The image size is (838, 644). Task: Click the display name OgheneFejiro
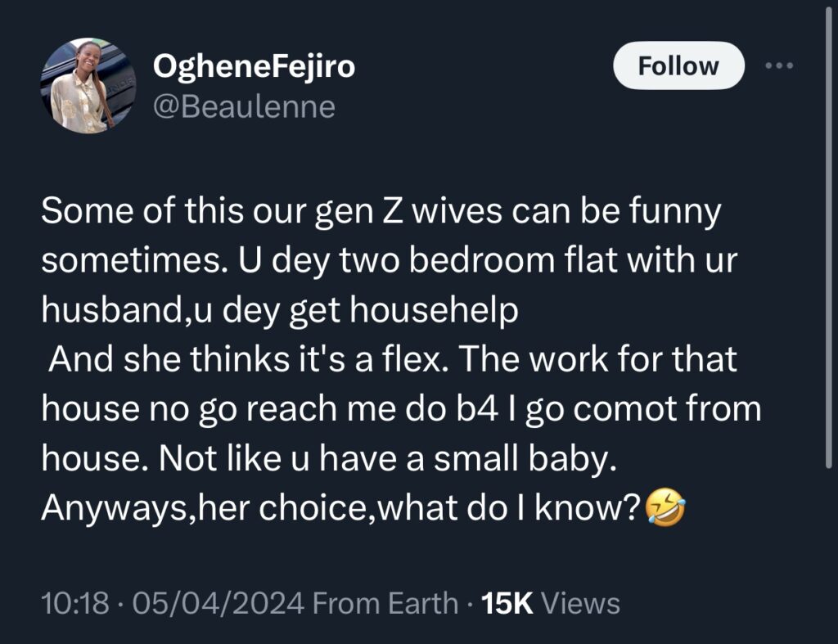254,67
